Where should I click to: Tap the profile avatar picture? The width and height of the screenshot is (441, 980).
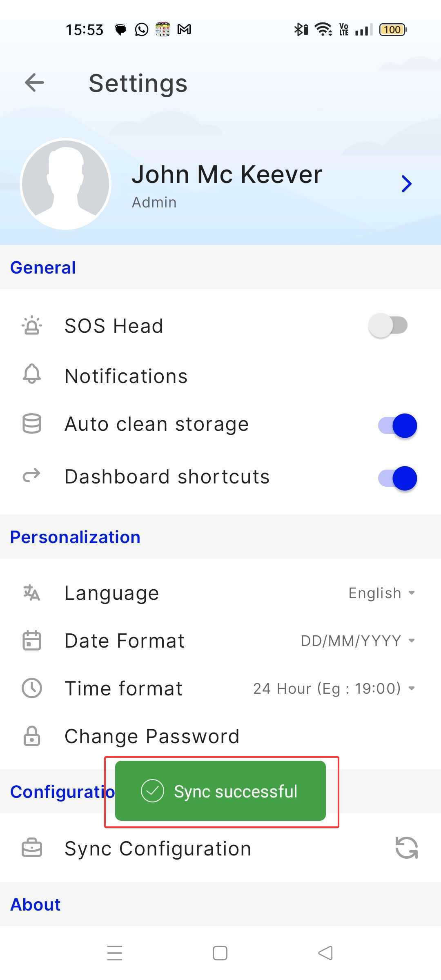coord(66,184)
